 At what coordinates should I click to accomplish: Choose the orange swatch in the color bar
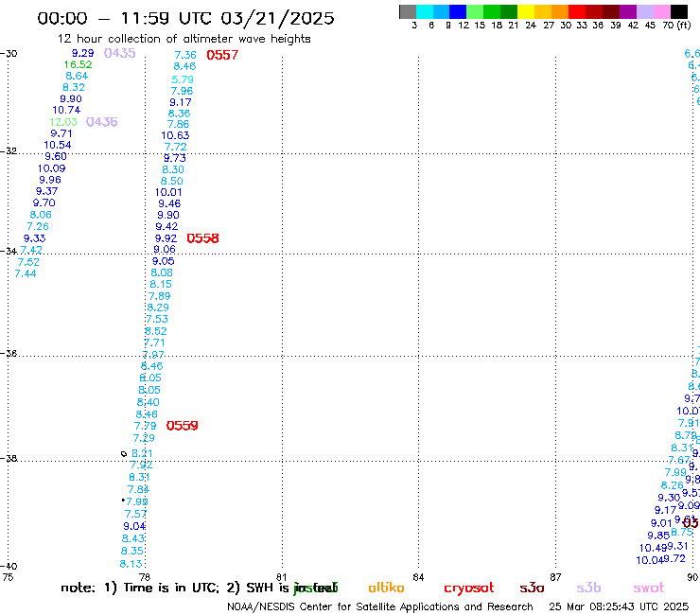pyautogui.click(x=560, y=11)
